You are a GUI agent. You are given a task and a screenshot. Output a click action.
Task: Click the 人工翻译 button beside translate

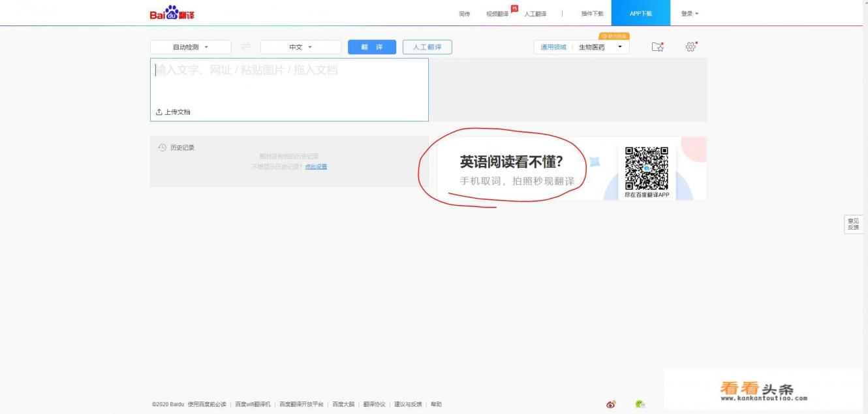pyautogui.click(x=429, y=46)
